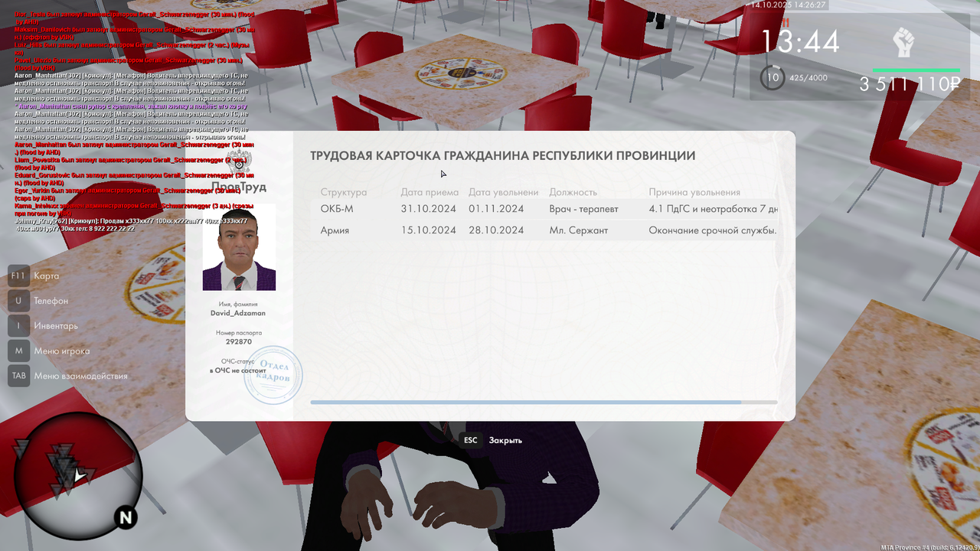The height and width of the screenshot is (551, 980).
Task: Click the name David_Adzaman
Action: [x=239, y=313]
